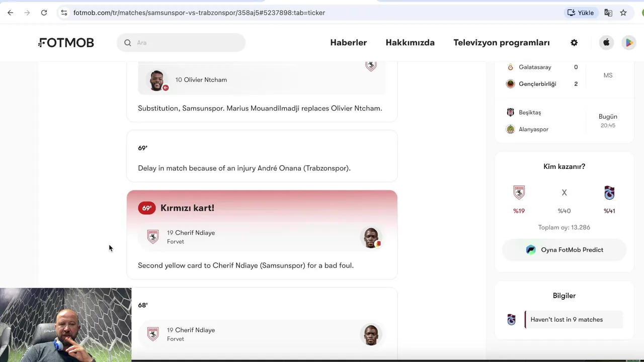
Task: Click Olivier Ntcham's player photo
Action: 157,80
